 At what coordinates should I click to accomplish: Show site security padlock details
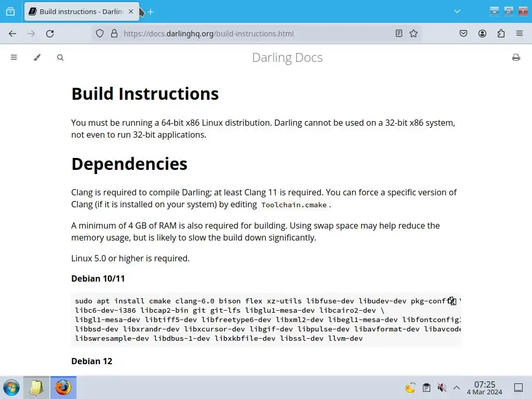[114, 34]
